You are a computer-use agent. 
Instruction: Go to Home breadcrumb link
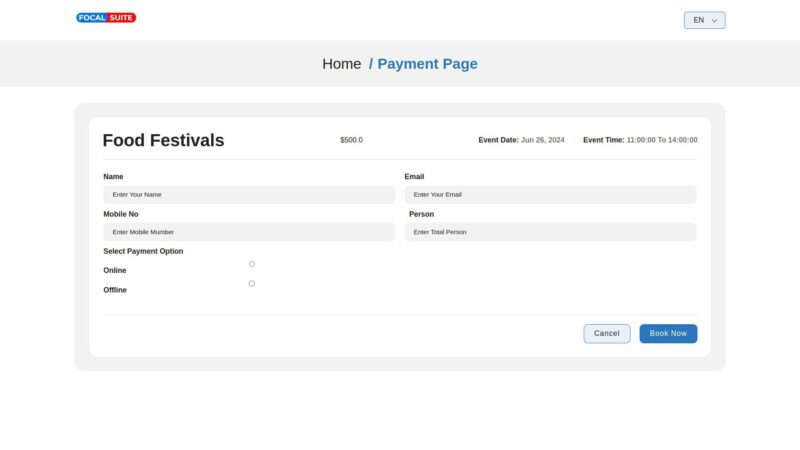[341, 64]
